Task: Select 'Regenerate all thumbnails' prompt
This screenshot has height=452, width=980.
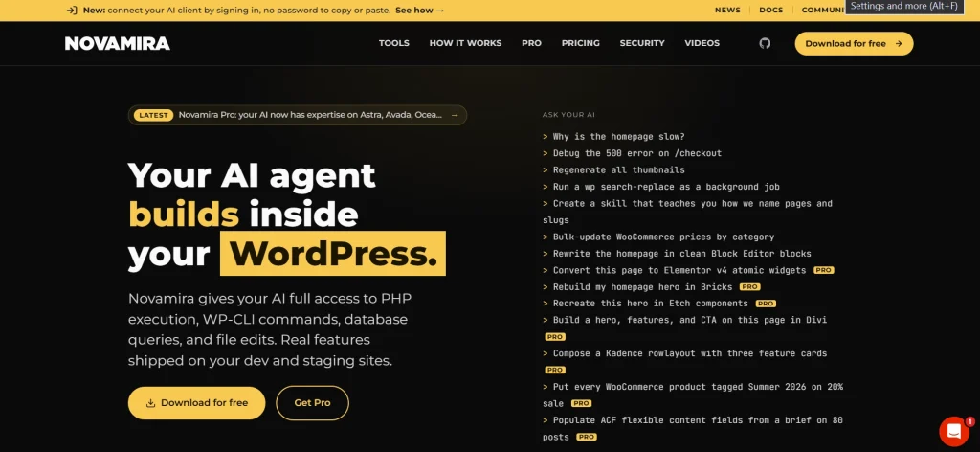Action: 613,170
